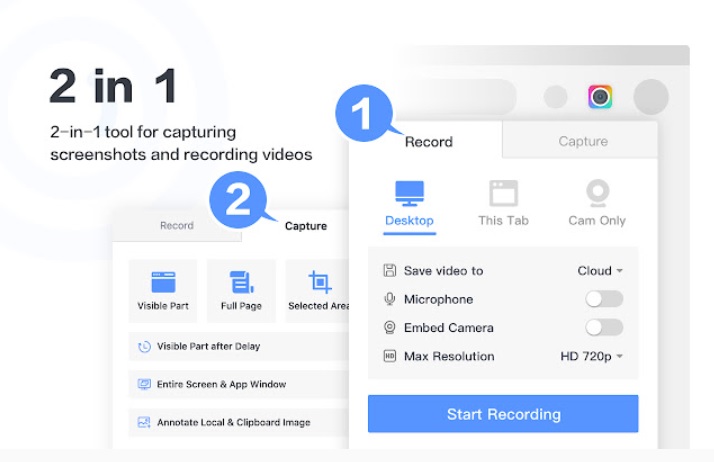The height and width of the screenshot is (462, 714).
Task: Open the Record tab in the back panel
Action: pyautogui.click(x=177, y=226)
